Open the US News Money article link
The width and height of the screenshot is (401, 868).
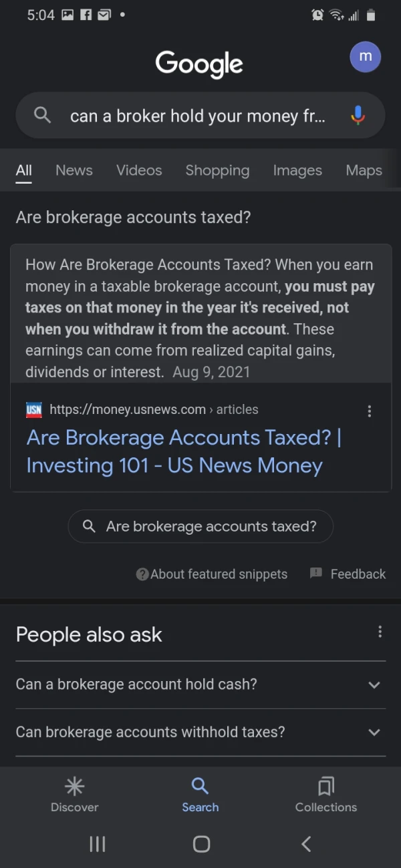click(184, 451)
